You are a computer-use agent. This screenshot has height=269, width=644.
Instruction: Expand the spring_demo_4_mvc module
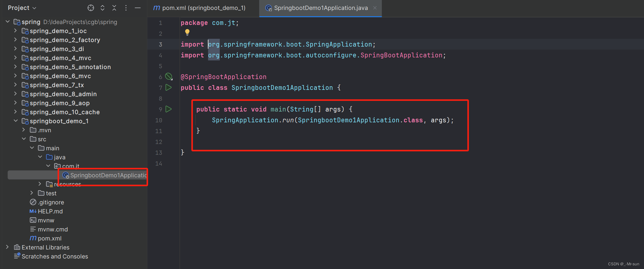pyautogui.click(x=15, y=58)
